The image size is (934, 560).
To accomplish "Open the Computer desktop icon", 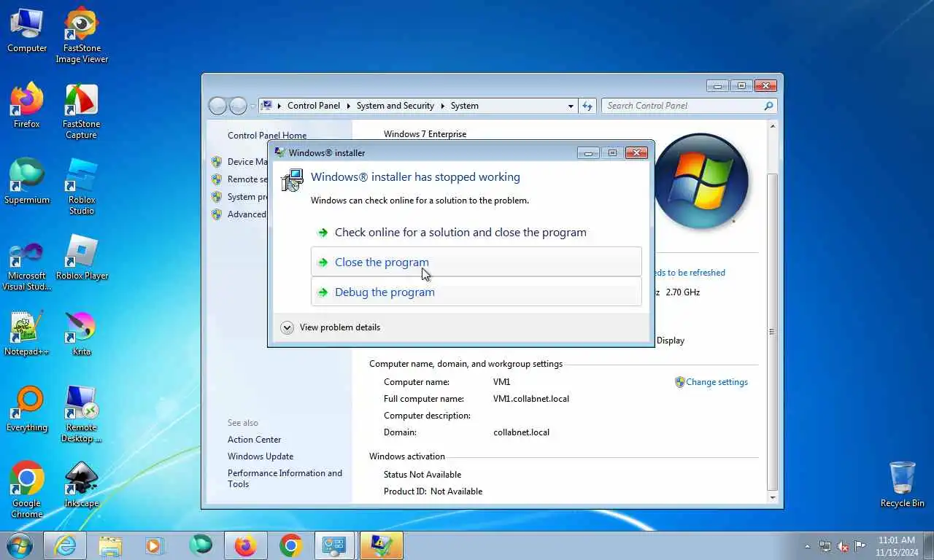I will pyautogui.click(x=27, y=31).
